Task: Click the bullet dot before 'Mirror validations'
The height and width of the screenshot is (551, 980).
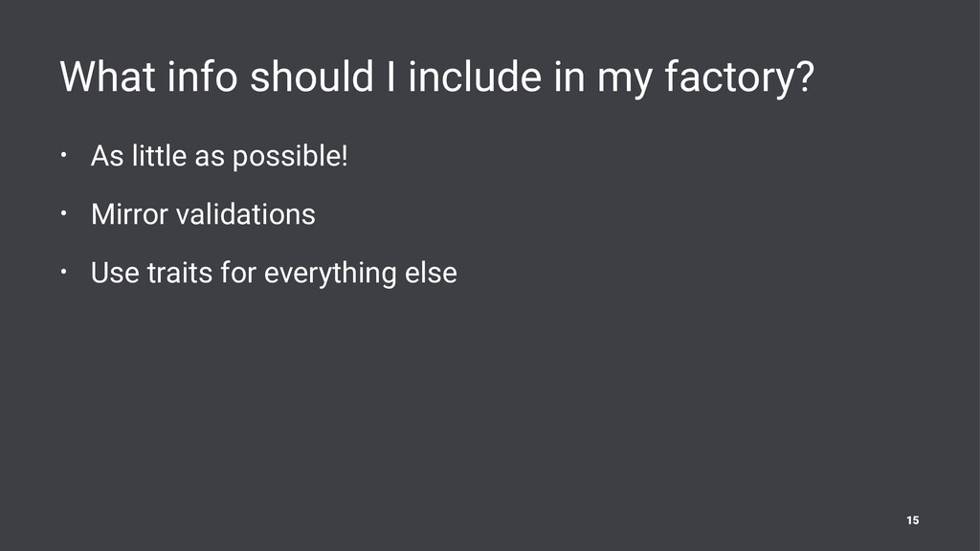Action: (x=64, y=213)
